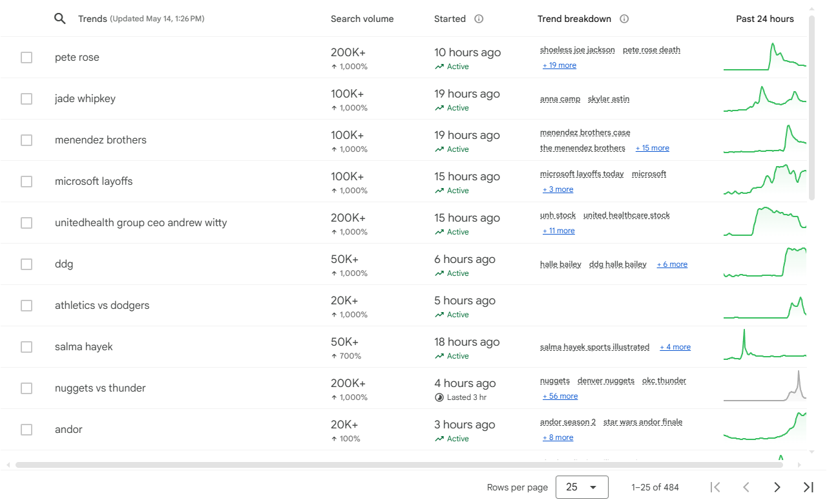This screenshot has width=827, height=504.
Task: Open the microsoft layoffs today query
Action: point(582,174)
